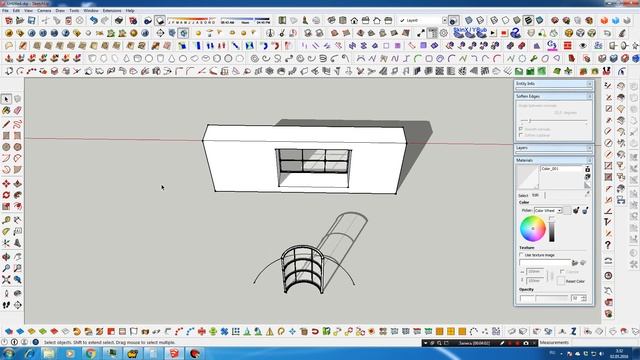640x360 pixels.
Task: Select the Pan hand tool
Action: [x=18, y=257]
